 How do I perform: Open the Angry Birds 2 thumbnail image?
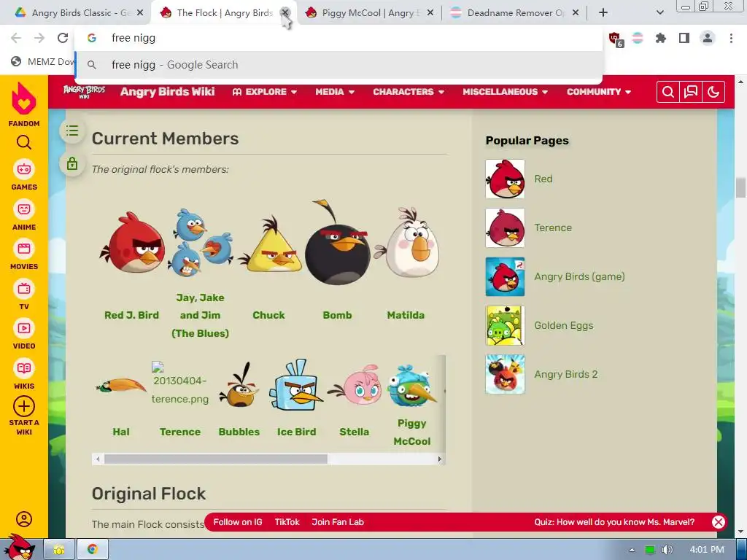point(505,374)
